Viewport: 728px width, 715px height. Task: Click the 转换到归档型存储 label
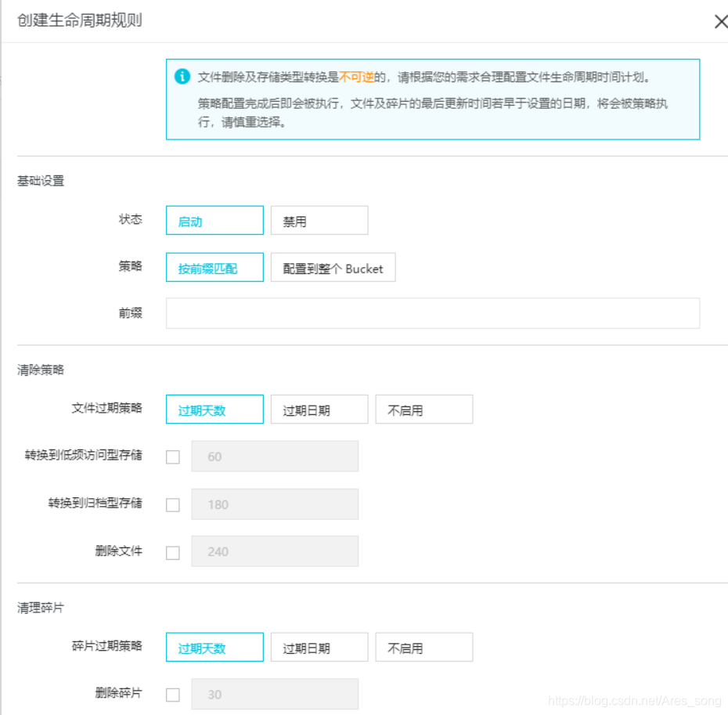tap(96, 503)
